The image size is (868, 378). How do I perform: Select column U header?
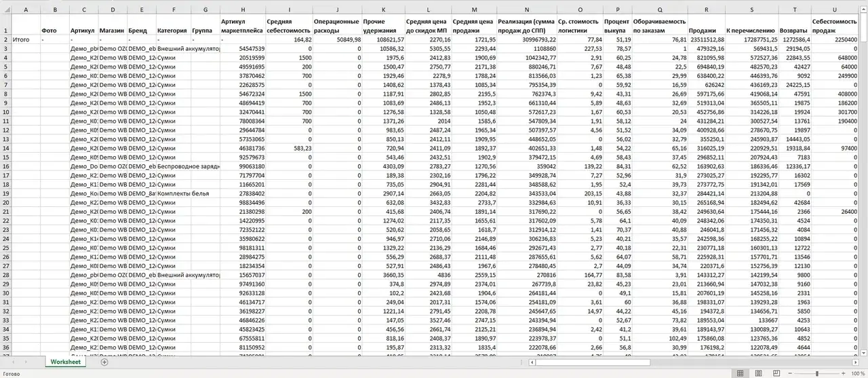coord(835,10)
